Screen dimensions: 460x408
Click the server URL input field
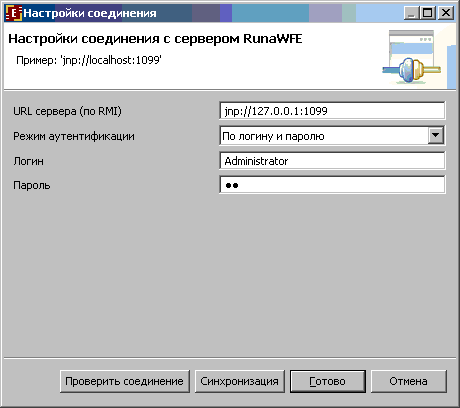332,111
